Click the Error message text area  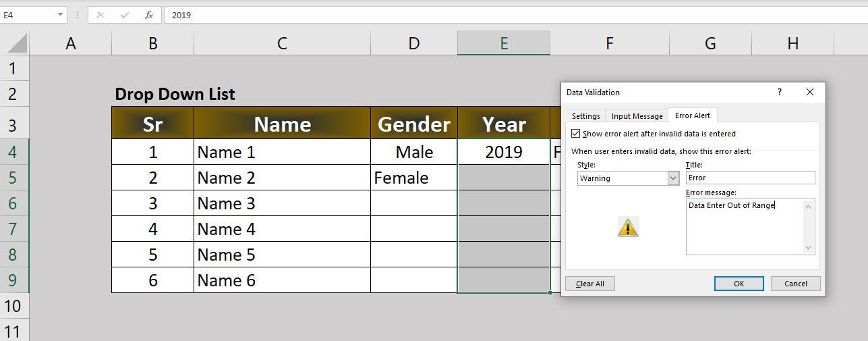tap(745, 227)
